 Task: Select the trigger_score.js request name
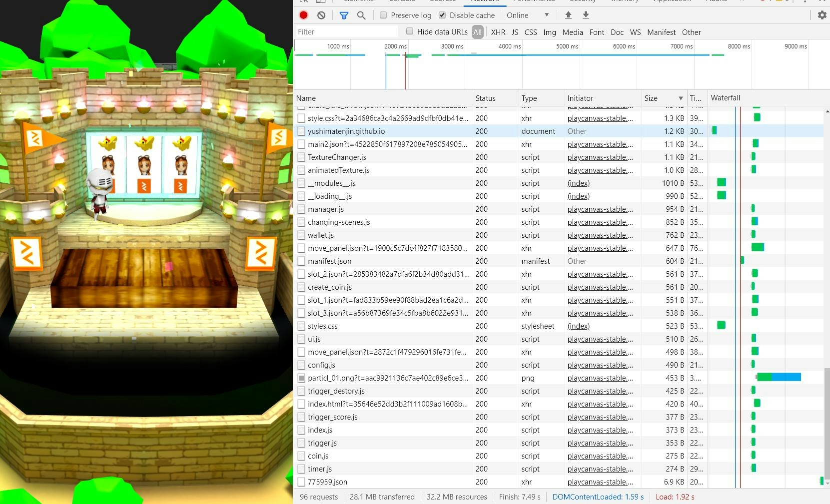(x=332, y=417)
